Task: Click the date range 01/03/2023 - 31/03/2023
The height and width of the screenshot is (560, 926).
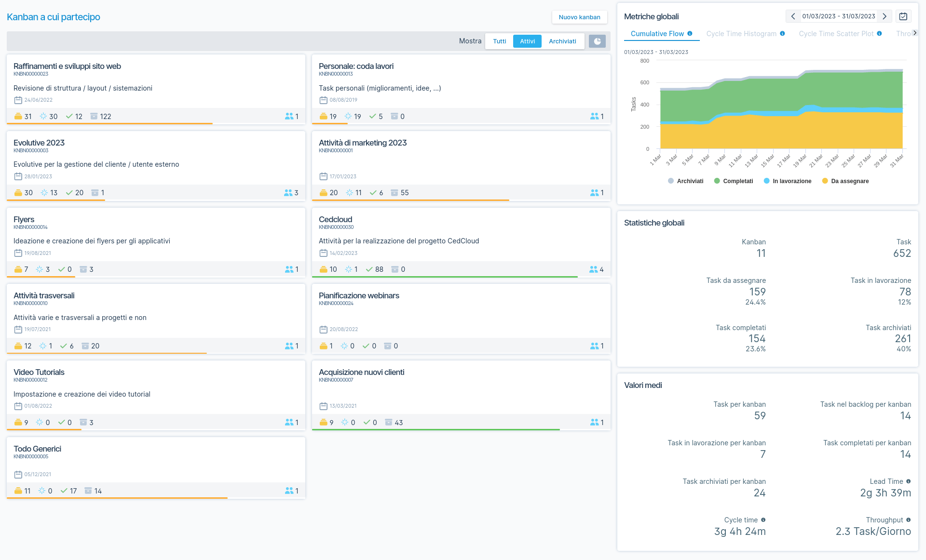Action: coord(839,16)
